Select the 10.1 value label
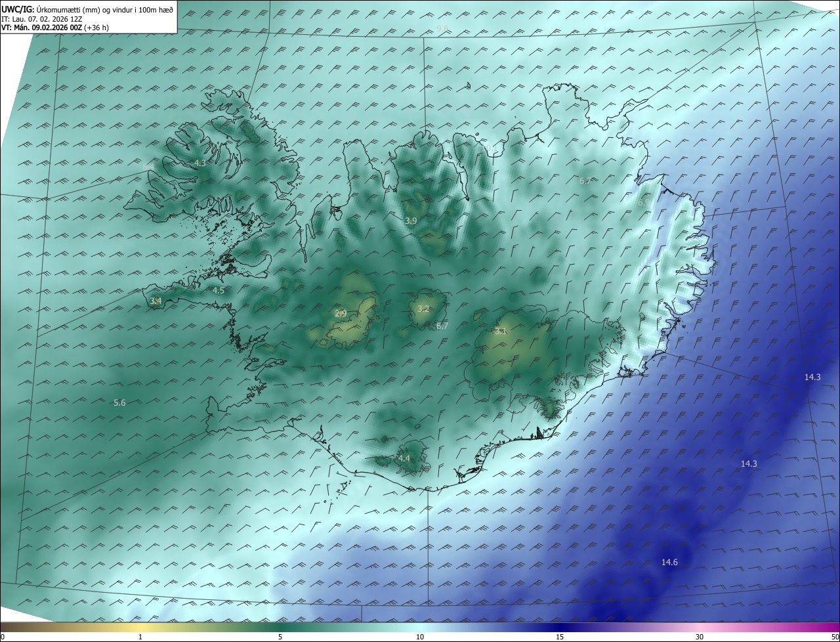 pos(491,148)
